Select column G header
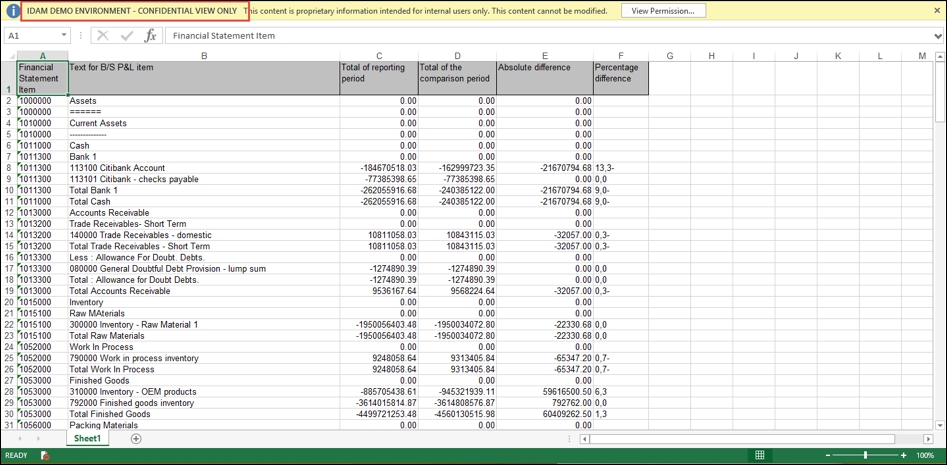The height and width of the screenshot is (465, 947). pyautogui.click(x=670, y=56)
